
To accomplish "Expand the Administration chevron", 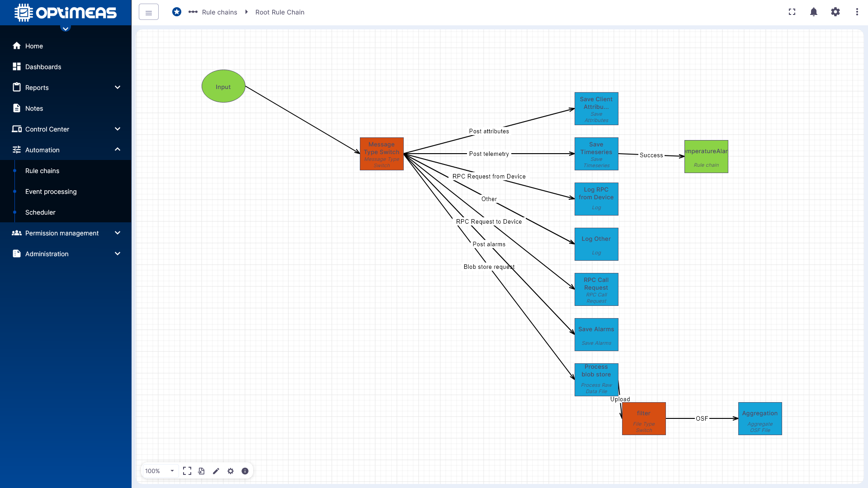I will click(x=118, y=253).
